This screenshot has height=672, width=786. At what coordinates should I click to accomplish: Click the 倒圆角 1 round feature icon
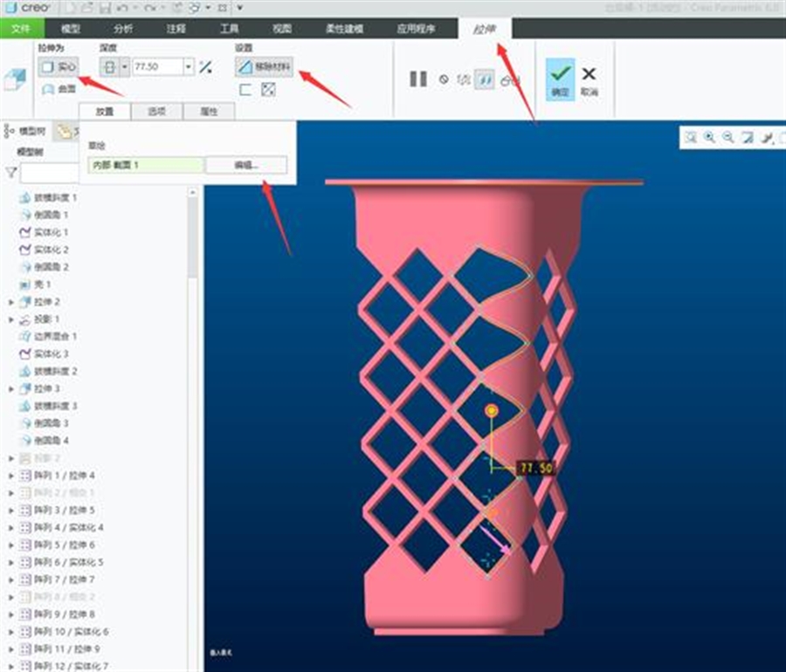click(26, 215)
